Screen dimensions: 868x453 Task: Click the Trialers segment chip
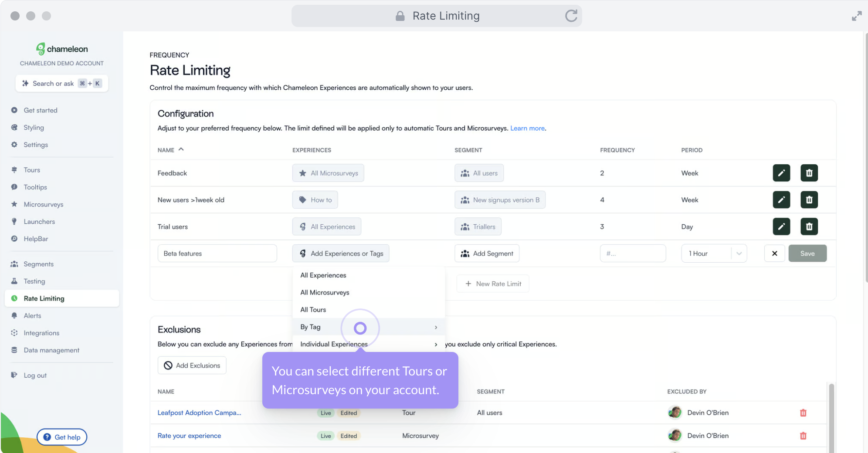478,226
